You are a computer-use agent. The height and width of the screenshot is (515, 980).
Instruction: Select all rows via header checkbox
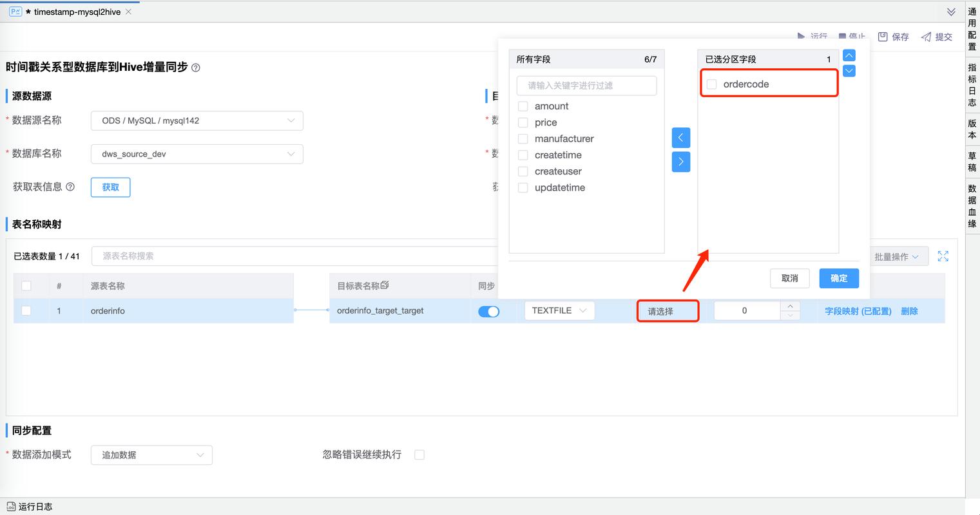[x=26, y=286]
